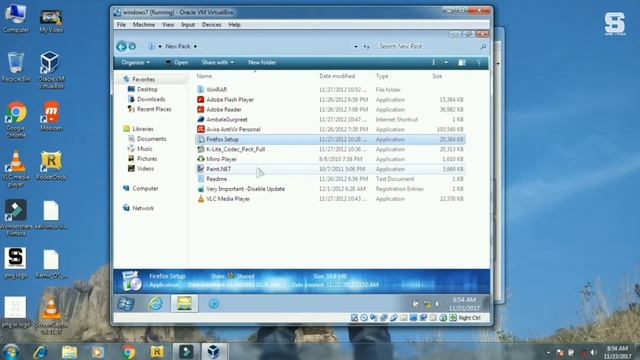
Task: Click the Open toolbar button
Action: point(177,62)
